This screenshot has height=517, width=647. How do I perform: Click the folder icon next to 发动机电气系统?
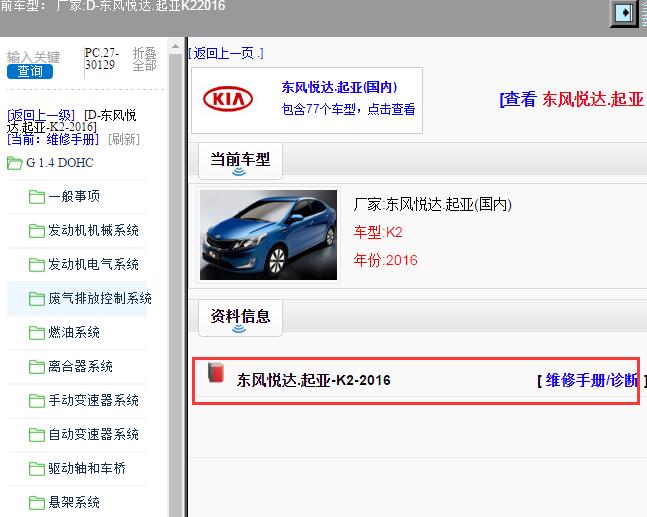(37, 264)
